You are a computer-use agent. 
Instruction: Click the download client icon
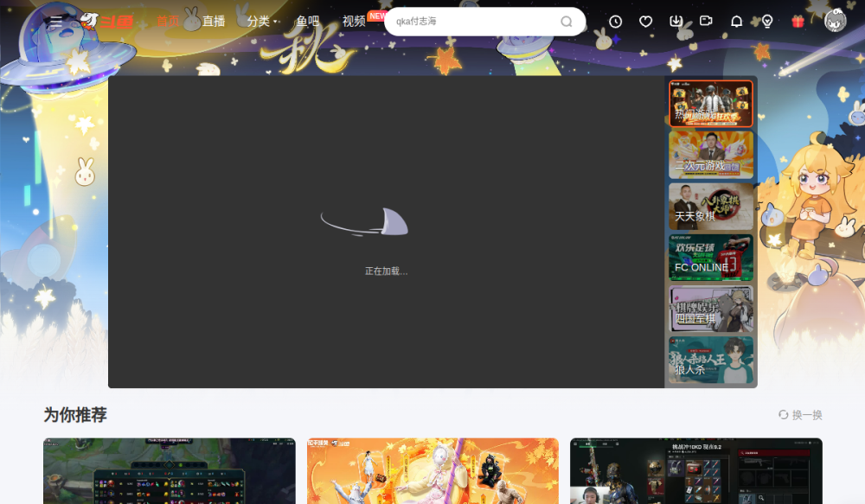pos(676,21)
